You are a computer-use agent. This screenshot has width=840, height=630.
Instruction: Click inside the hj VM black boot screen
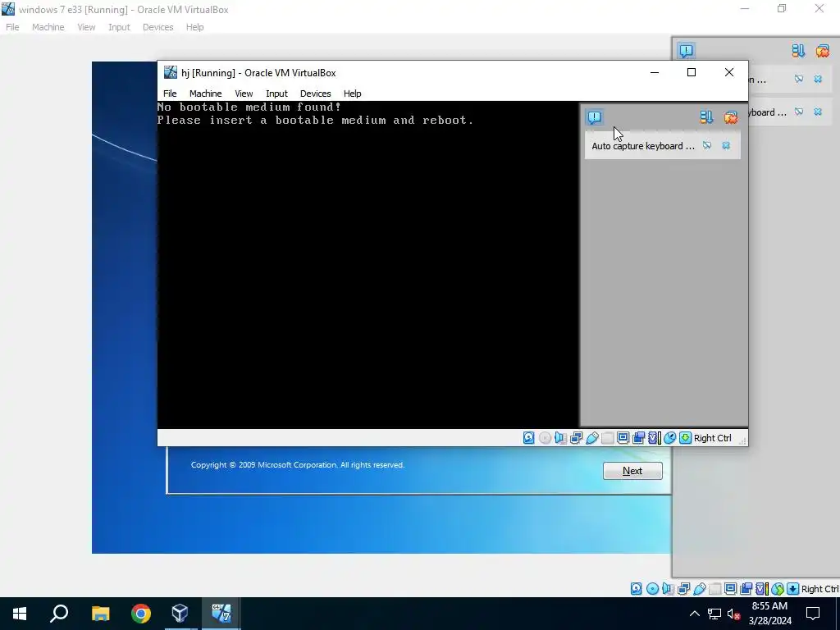pyautogui.click(x=367, y=264)
